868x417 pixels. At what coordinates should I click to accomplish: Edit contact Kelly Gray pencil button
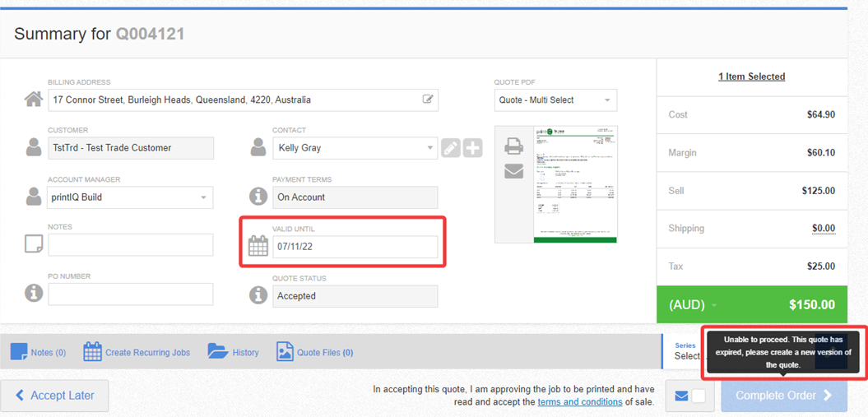click(x=451, y=148)
